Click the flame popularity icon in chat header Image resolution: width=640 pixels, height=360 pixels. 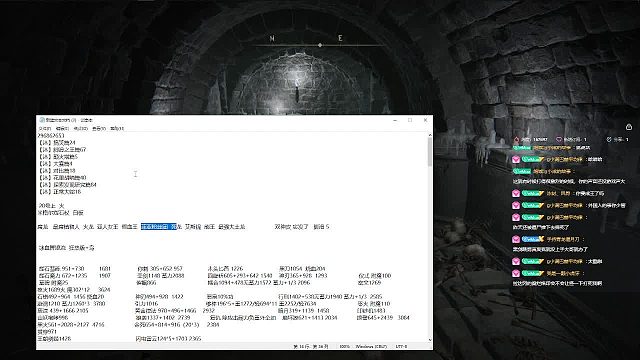(x=516, y=140)
